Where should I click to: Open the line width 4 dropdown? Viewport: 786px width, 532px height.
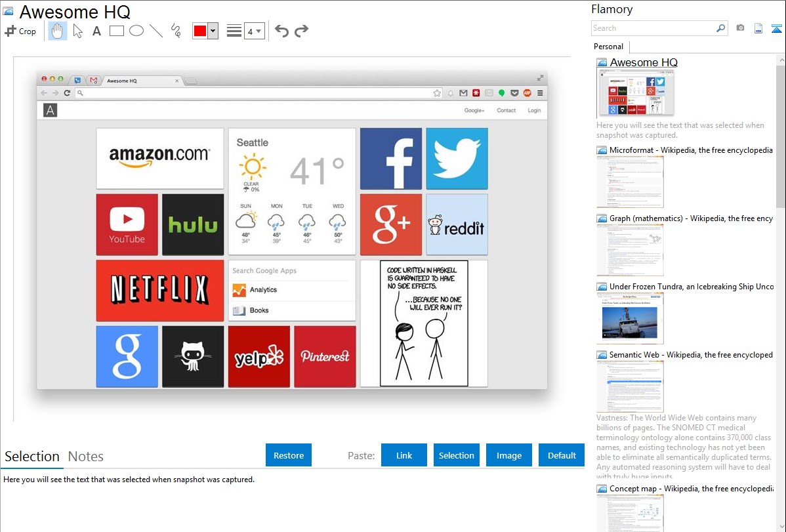pos(254,31)
